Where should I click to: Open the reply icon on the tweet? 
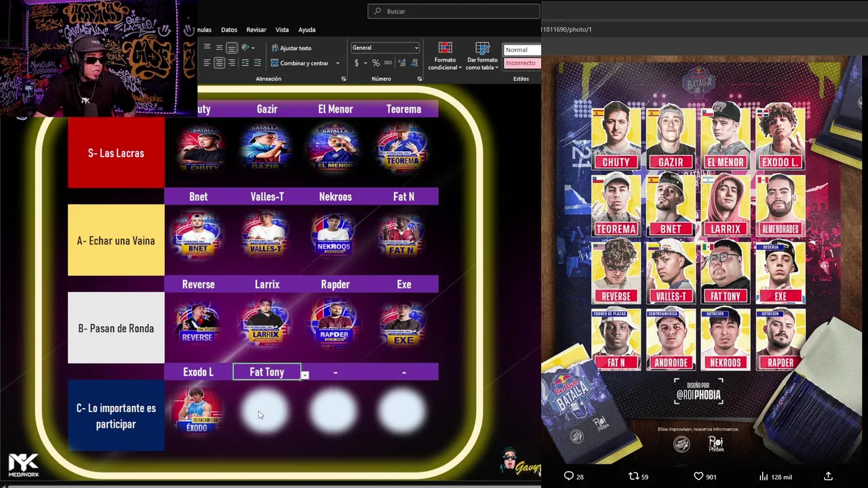[x=569, y=476]
